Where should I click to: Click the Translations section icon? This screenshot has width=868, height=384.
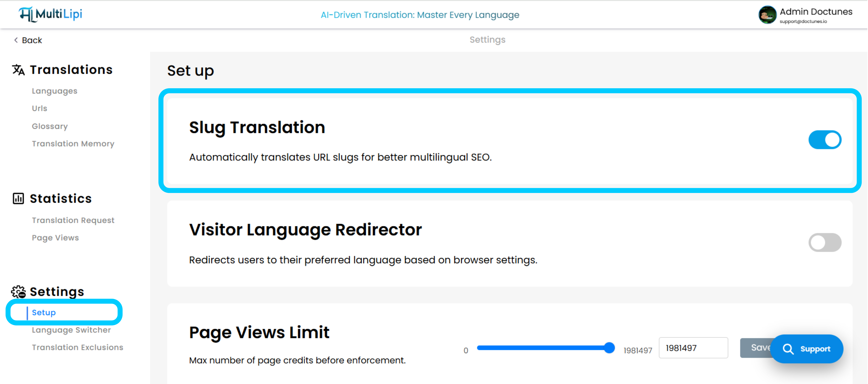(x=19, y=70)
